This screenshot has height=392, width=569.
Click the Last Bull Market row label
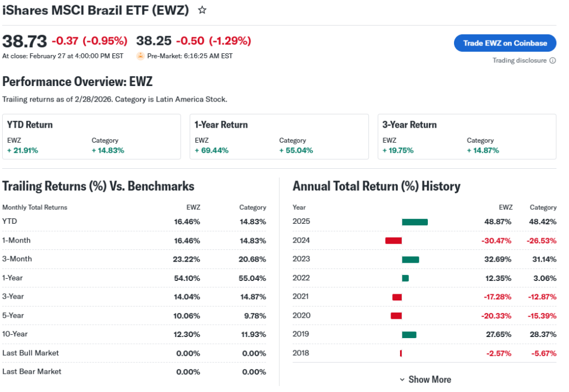[31, 353]
